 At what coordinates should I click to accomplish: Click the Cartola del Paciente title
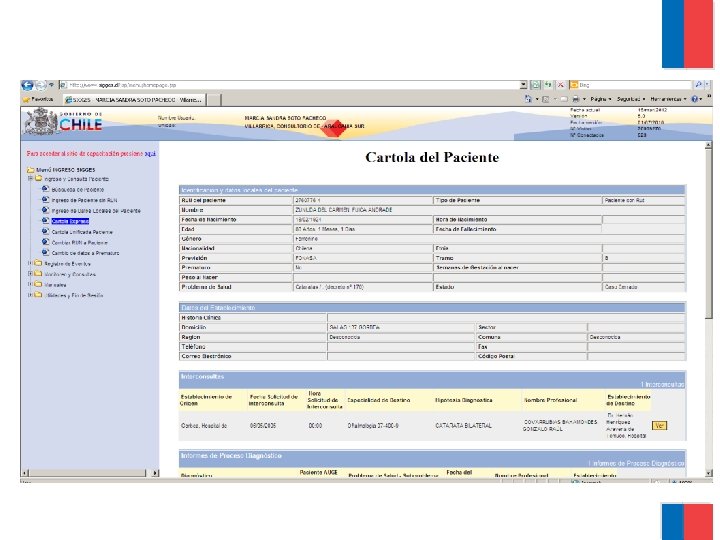pyautogui.click(x=432, y=158)
